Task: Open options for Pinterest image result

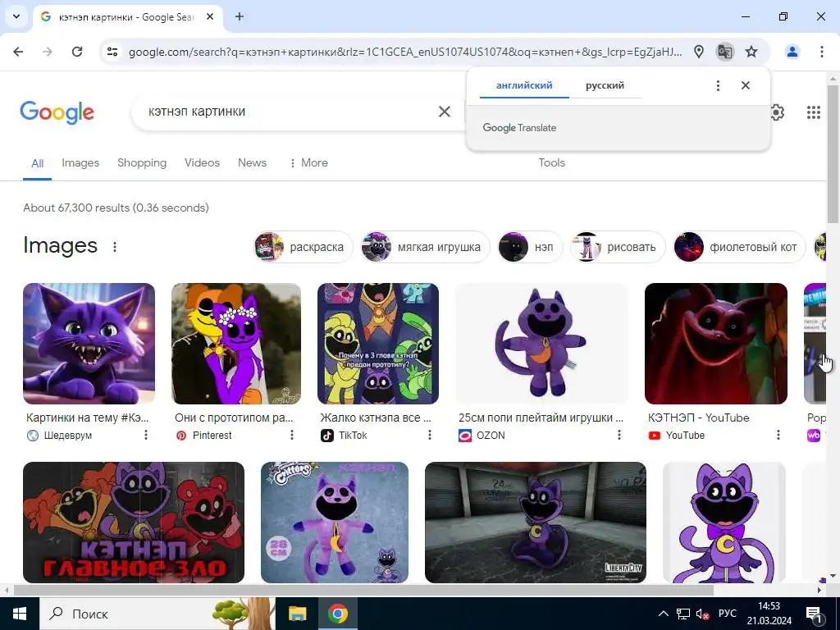Action: click(x=292, y=435)
